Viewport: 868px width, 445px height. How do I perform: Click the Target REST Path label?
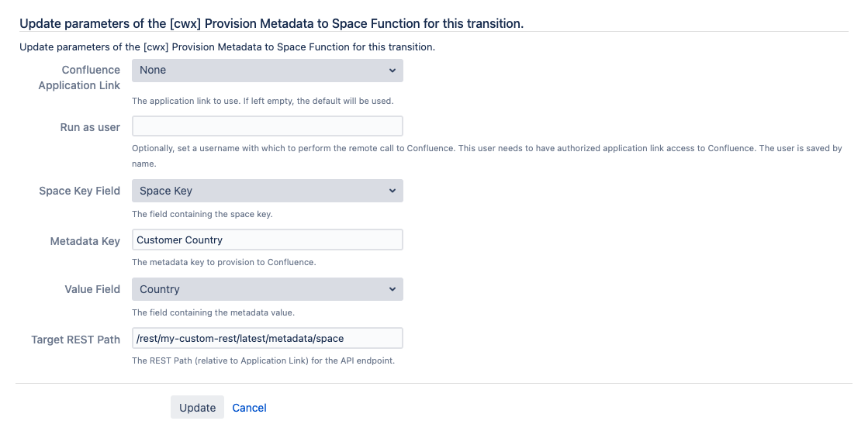[x=76, y=340]
